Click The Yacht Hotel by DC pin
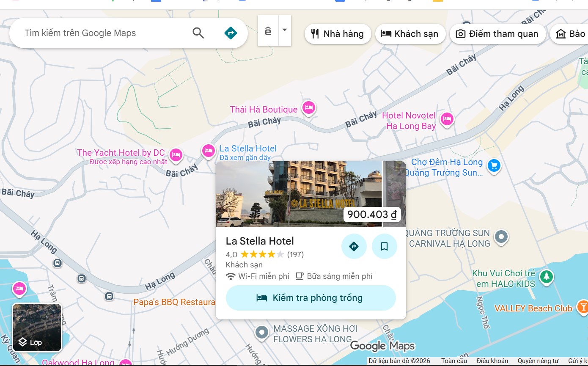This screenshot has width=588, height=366. pyautogui.click(x=176, y=155)
